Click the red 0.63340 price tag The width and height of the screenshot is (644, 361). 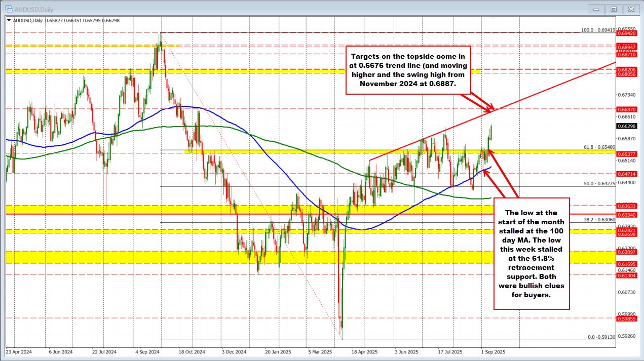[626, 215]
